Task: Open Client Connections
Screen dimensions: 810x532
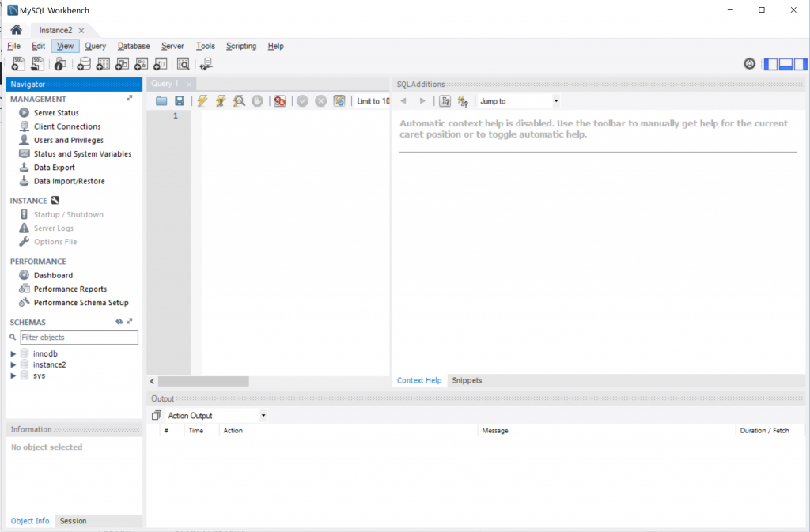Action: point(67,126)
